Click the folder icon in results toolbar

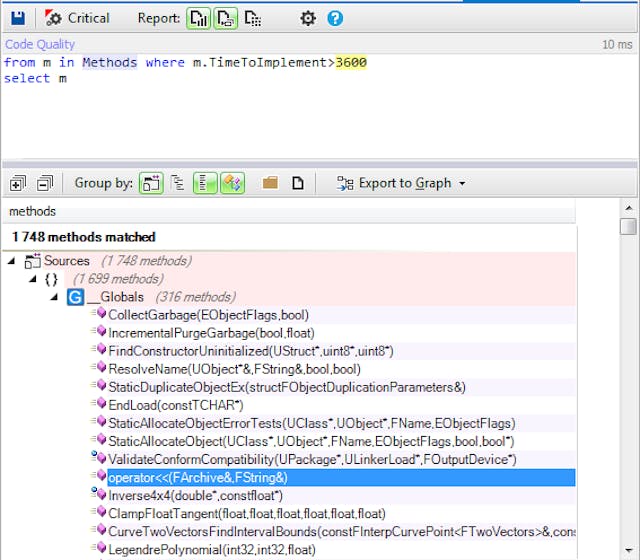click(270, 183)
